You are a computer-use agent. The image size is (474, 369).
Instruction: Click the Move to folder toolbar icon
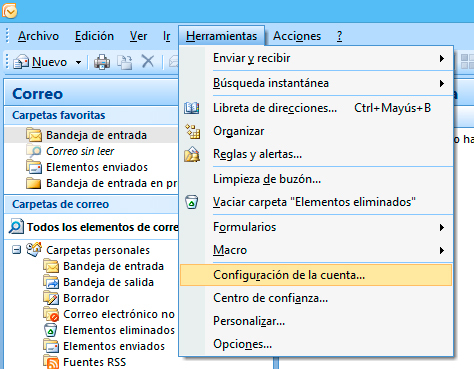point(125,62)
